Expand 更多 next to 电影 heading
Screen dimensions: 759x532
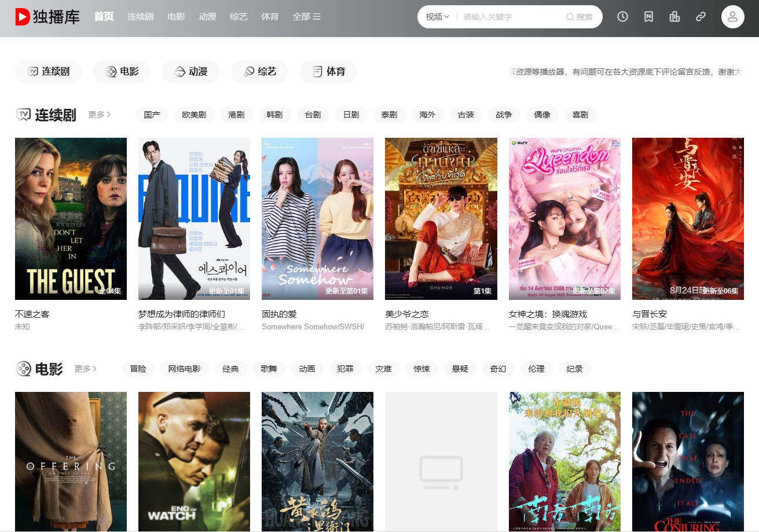[x=85, y=369]
